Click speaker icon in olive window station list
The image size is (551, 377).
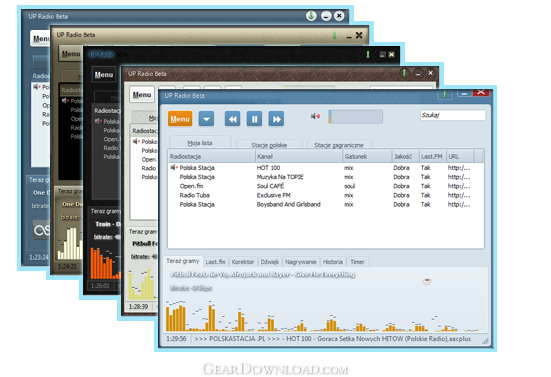[x=65, y=100]
